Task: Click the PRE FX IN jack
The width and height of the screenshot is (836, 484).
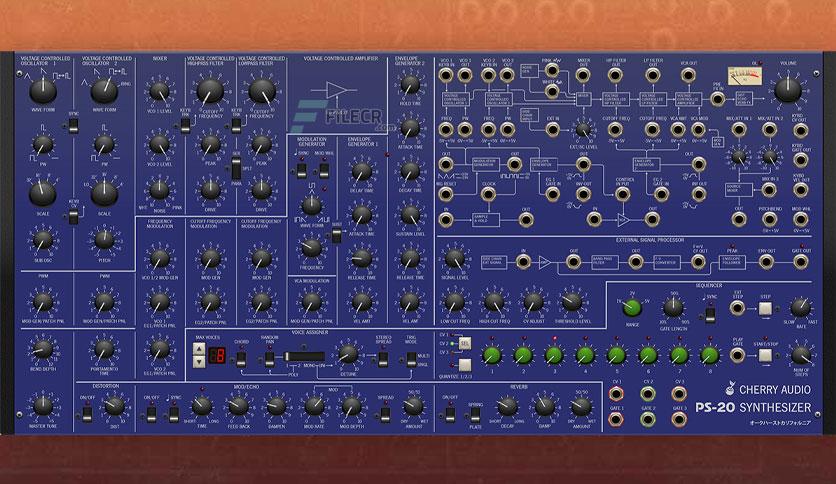Action: pos(718,99)
